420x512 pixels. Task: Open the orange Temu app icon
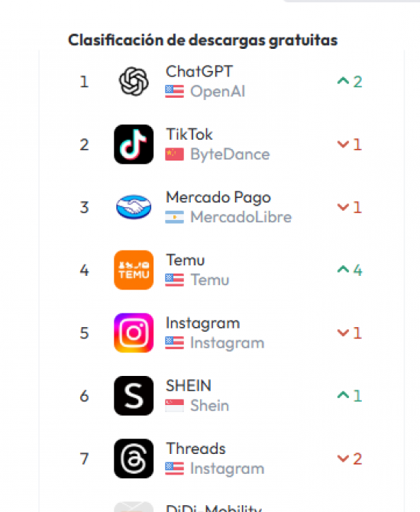point(134,270)
